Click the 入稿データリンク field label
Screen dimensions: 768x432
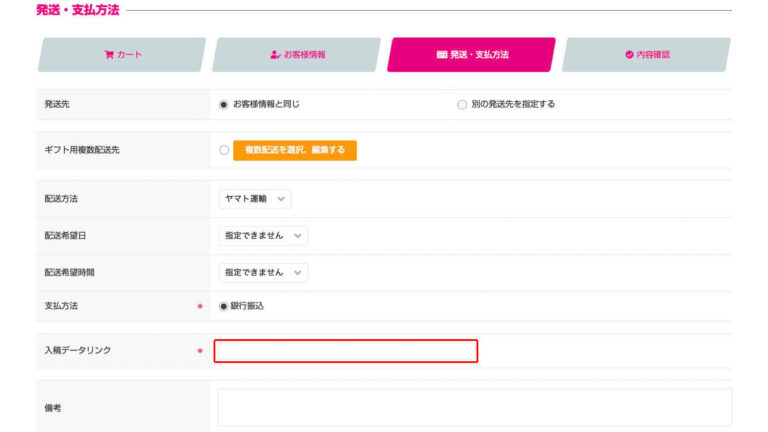coord(77,351)
